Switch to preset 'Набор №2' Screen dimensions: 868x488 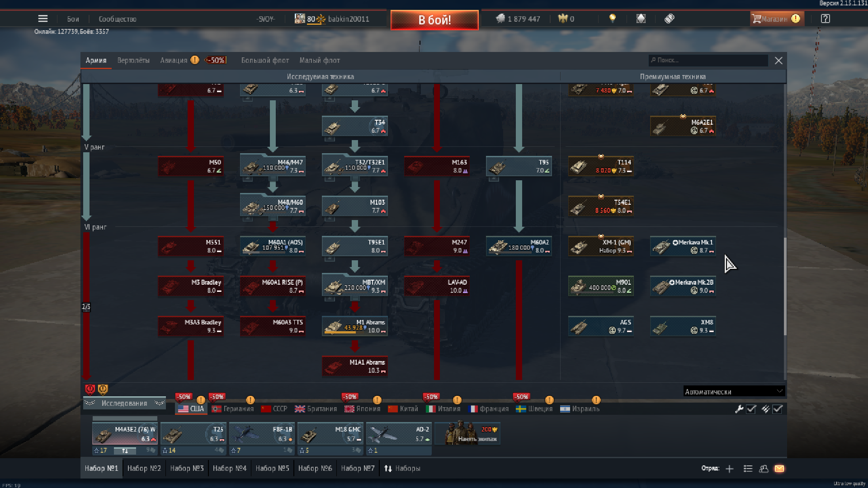(144, 468)
